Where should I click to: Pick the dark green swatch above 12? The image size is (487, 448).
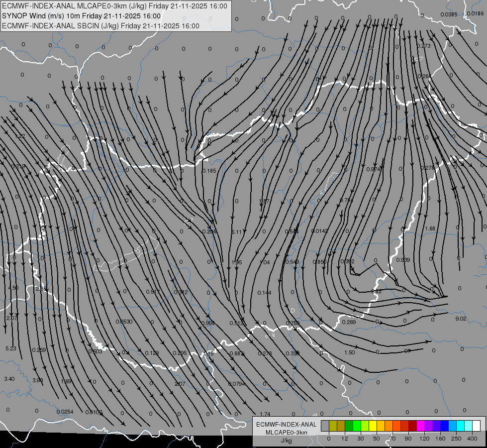(x=349, y=426)
